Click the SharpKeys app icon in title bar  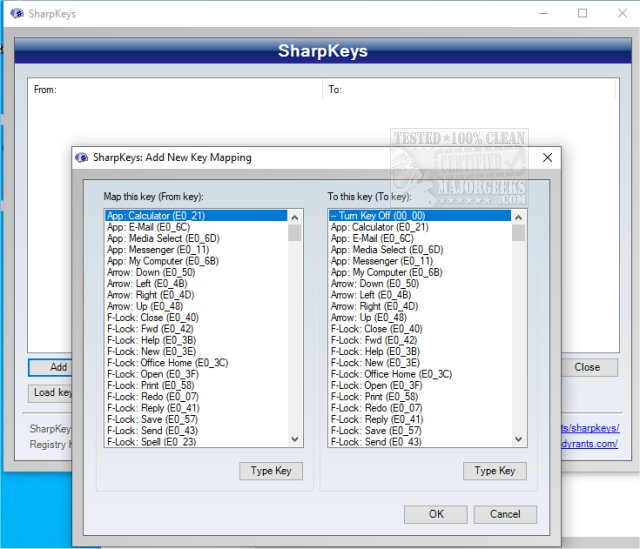17,13
